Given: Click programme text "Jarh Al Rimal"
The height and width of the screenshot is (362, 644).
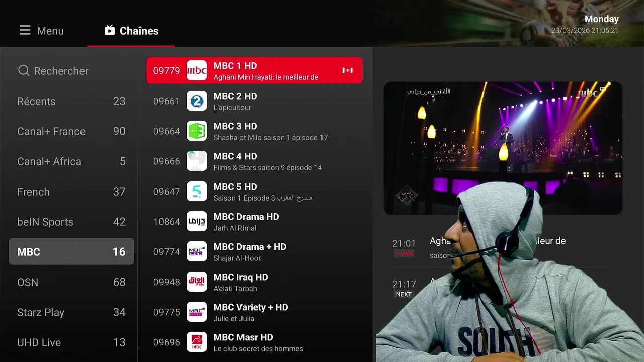Looking at the screenshot, I should pos(235,228).
